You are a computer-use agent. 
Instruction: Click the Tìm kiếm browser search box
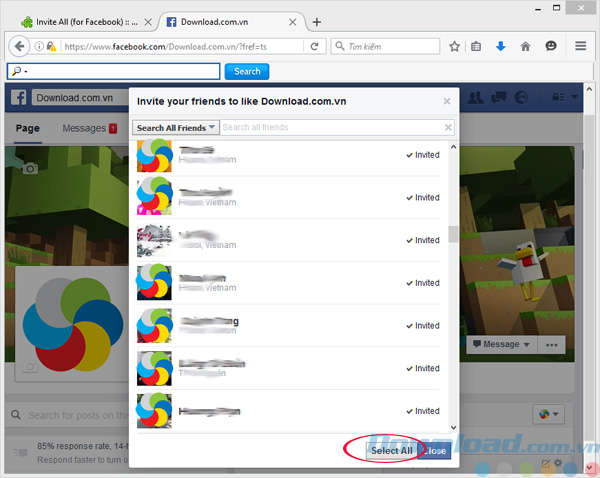click(x=385, y=46)
